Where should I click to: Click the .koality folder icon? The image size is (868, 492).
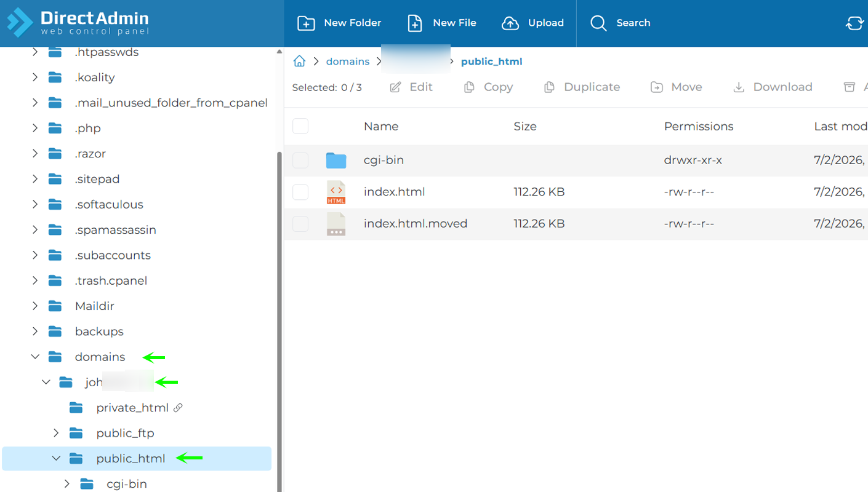[x=55, y=77]
